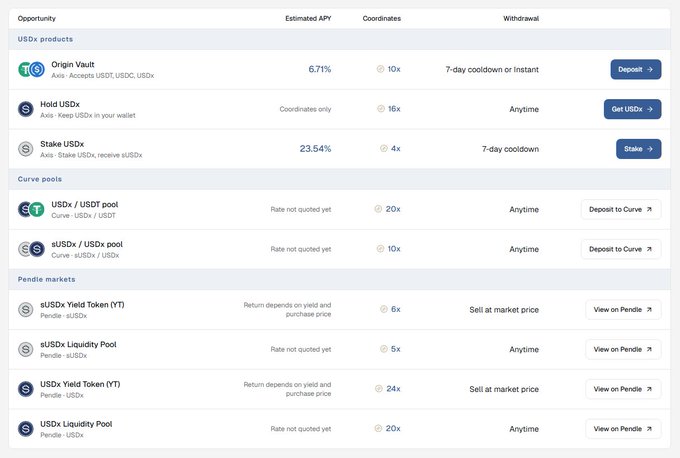This screenshot has height=458, width=680.
Task: Open Deposit to Curve for USDx / USDT pool
Action: [x=621, y=209]
